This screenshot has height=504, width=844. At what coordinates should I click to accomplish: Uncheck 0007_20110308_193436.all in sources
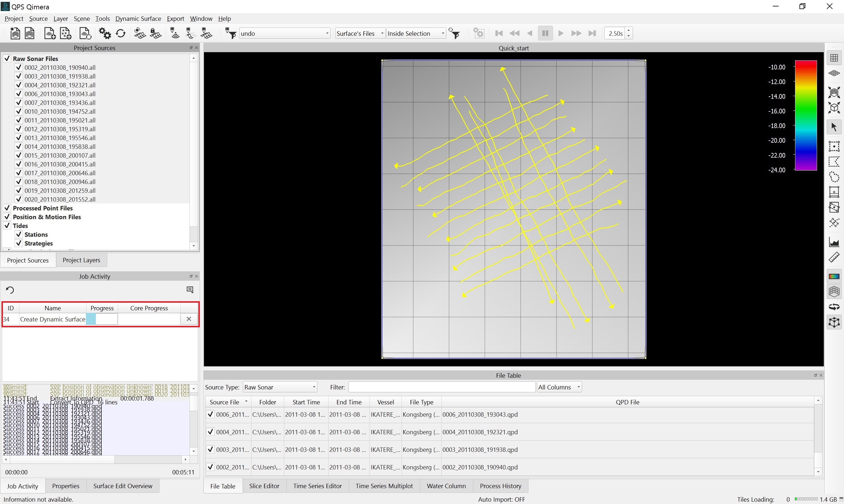(x=19, y=103)
